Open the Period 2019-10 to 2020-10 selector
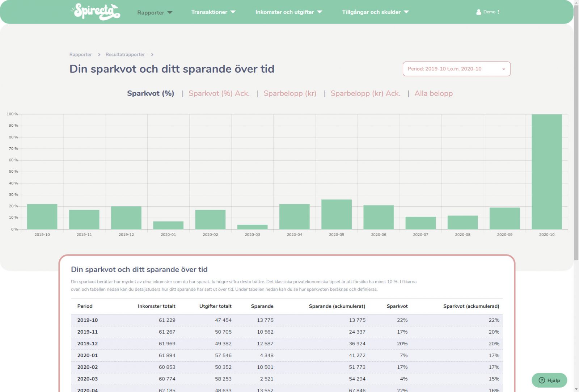579x392 pixels. 456,69
